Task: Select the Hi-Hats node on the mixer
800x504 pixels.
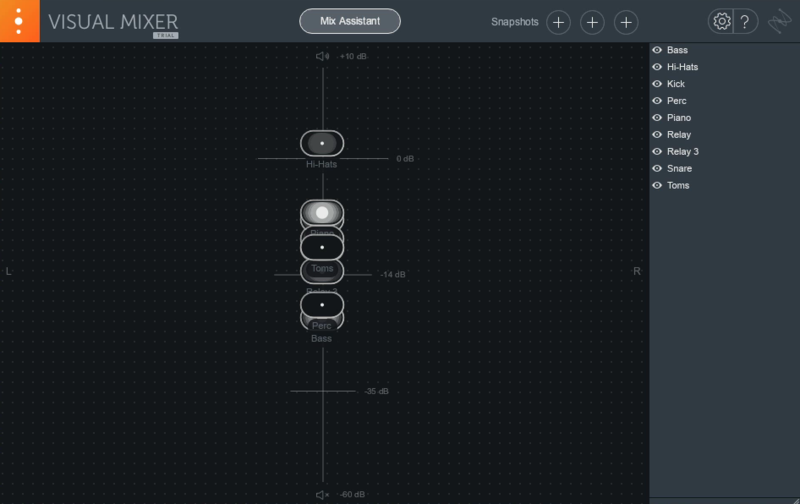Action: coord(322,143)
